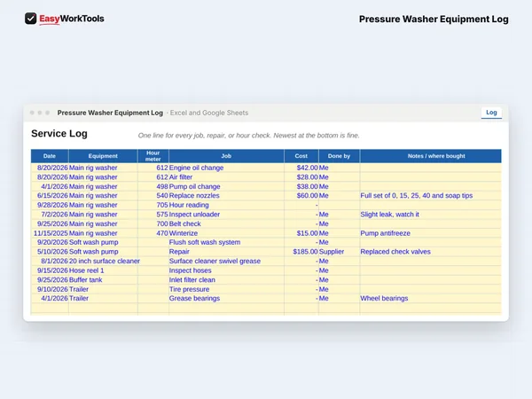Select the Pump antifreeze note
Image resolution: width=532 pixels, height=399 pixels.
pyautogui.click(x=431, y=233)
